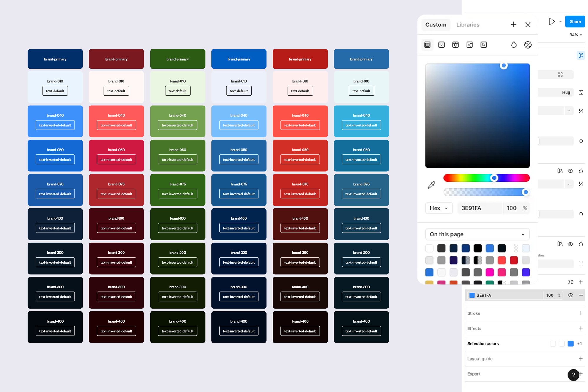The width and height of the screenshot is (588, 392).
Task: Select the video fill type icon
Action: [484, 45]
